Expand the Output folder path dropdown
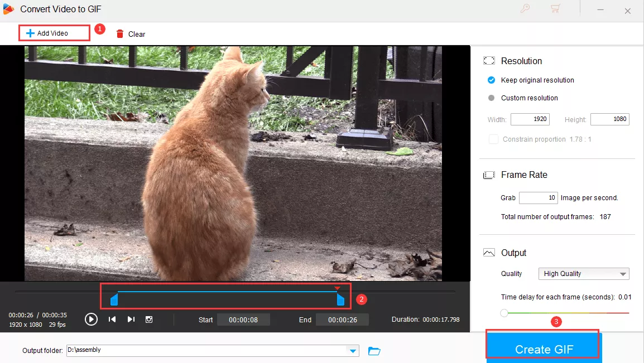This screenshot has height=363, width=644. click(353, 351)
